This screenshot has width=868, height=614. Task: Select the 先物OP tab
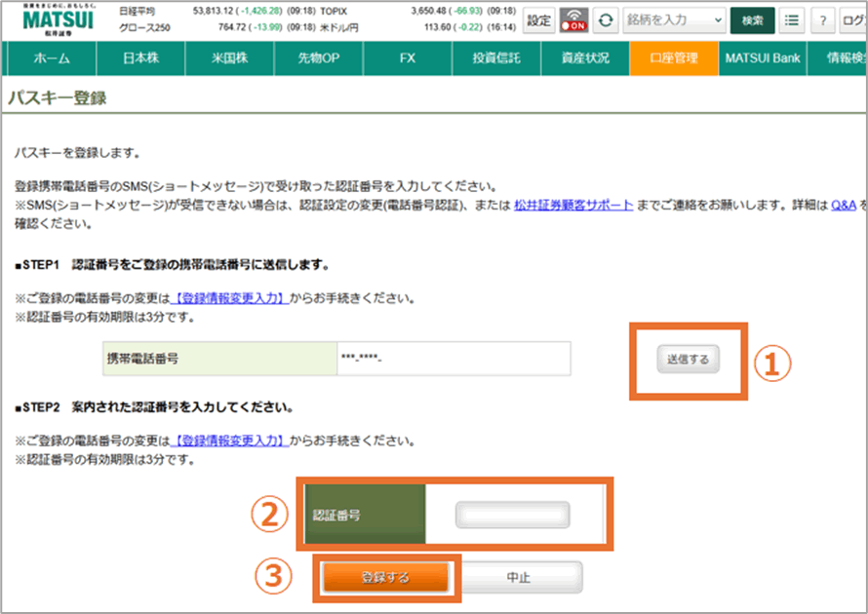pyautogui.click(x=318, y=58)
